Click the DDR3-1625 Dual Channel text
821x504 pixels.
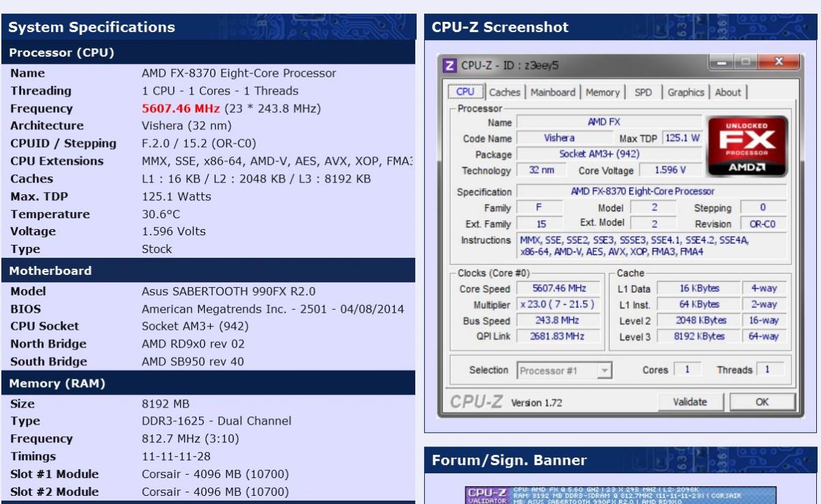216,421
